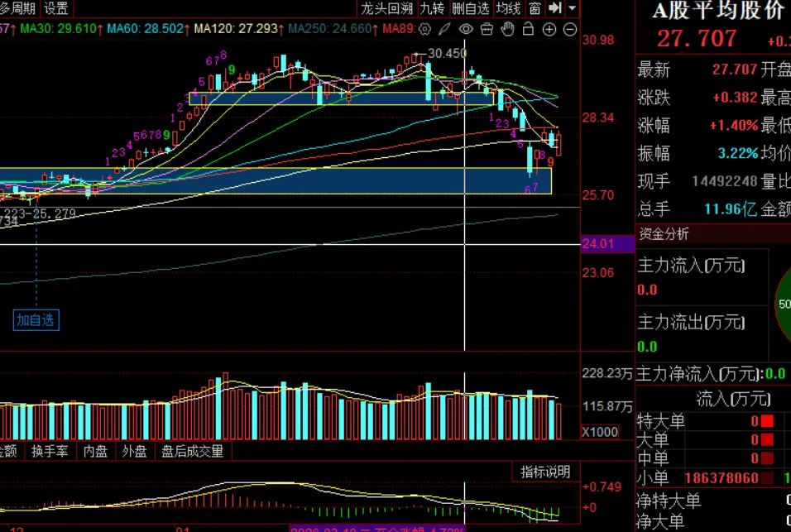Select the hand pan tool icon
Image resolution: width=791 pixels, height=532 pixels.
507,29
